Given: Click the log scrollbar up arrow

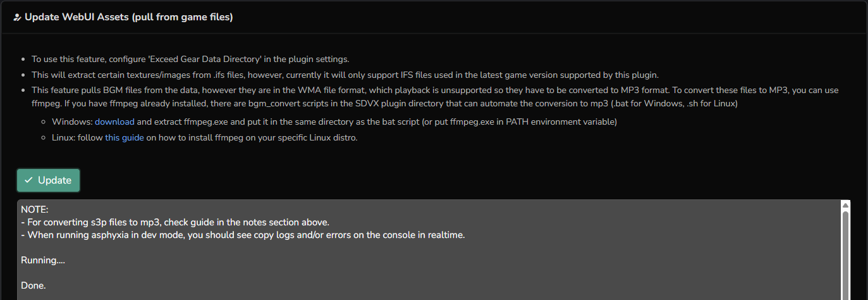Looking at the screenshot, I should (845, 205).
